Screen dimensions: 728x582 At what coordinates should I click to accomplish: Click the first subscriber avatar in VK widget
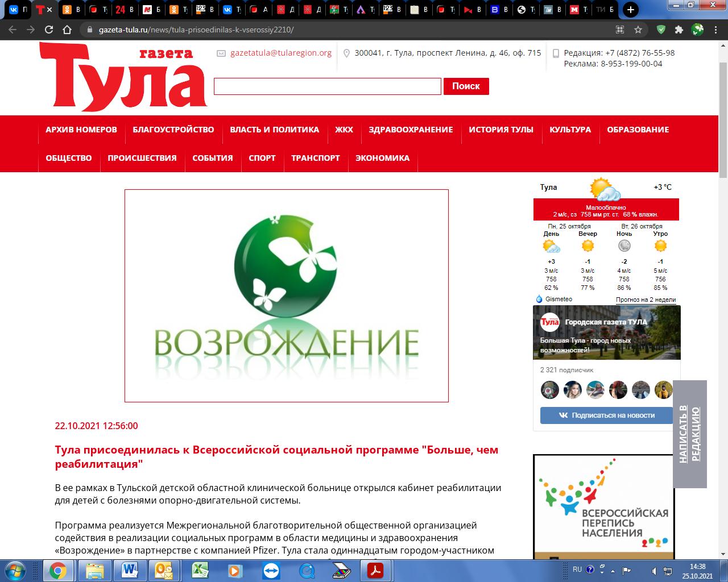[549, 390]
